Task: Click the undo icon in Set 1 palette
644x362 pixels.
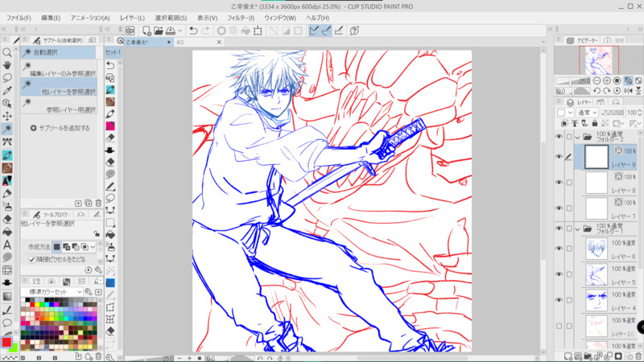Action: click(110, 65)
